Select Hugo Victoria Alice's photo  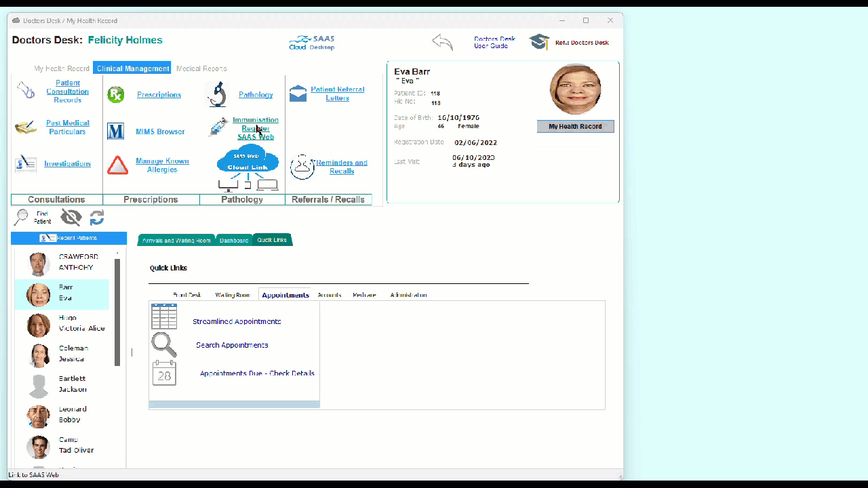click(x=39, y=325)
